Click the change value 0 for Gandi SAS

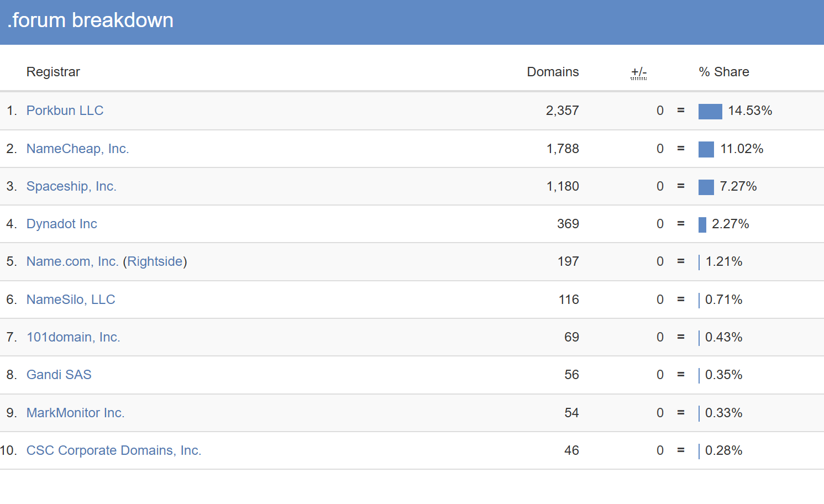tap(660, 375)
